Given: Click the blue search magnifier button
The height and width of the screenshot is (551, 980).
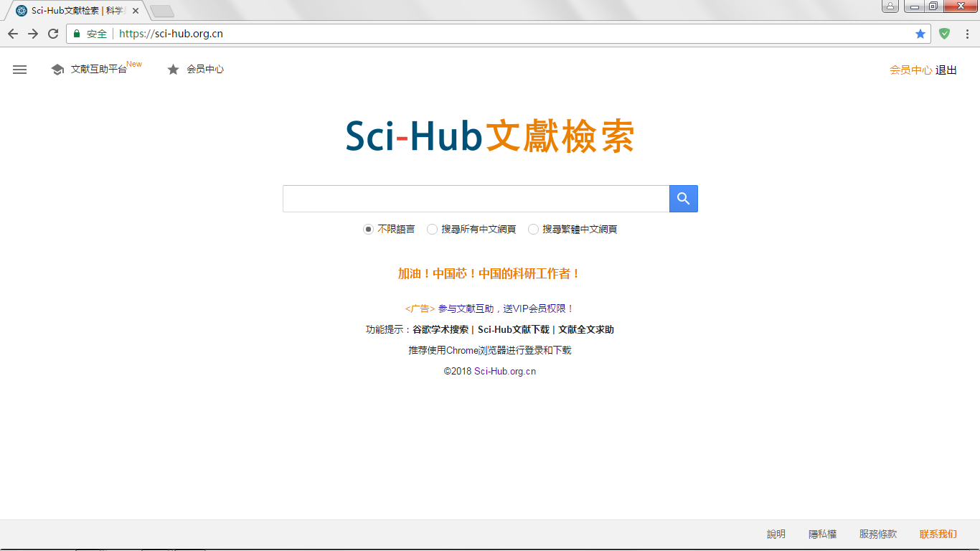Looking at the screenshot, I should (x=683, y=198).
